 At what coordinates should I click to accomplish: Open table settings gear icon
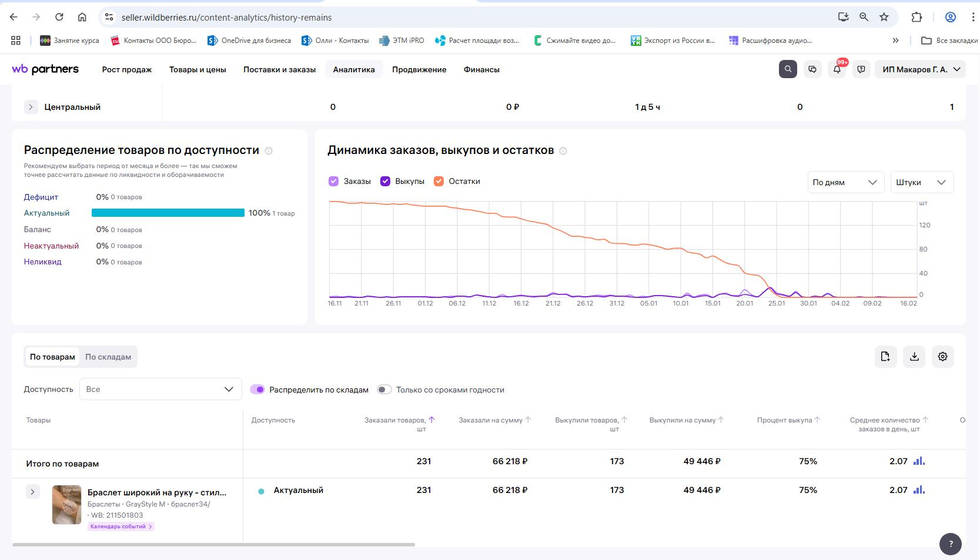pos(942,357)
